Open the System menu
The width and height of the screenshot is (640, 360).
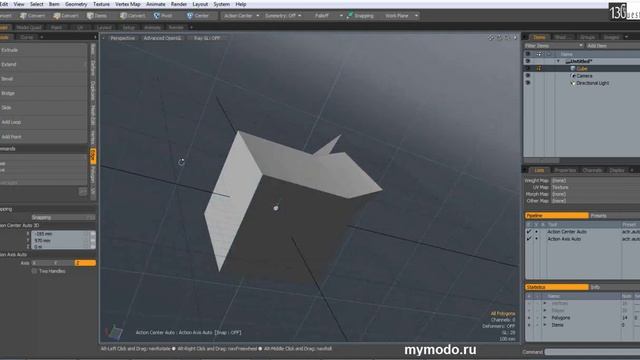pos(222,4)
